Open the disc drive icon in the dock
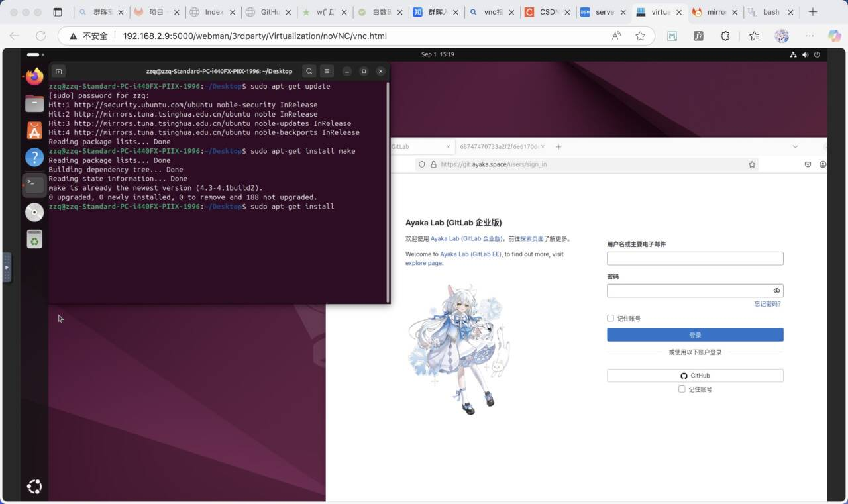Screen dimensions: 848x504 click(x=34, y=212)
